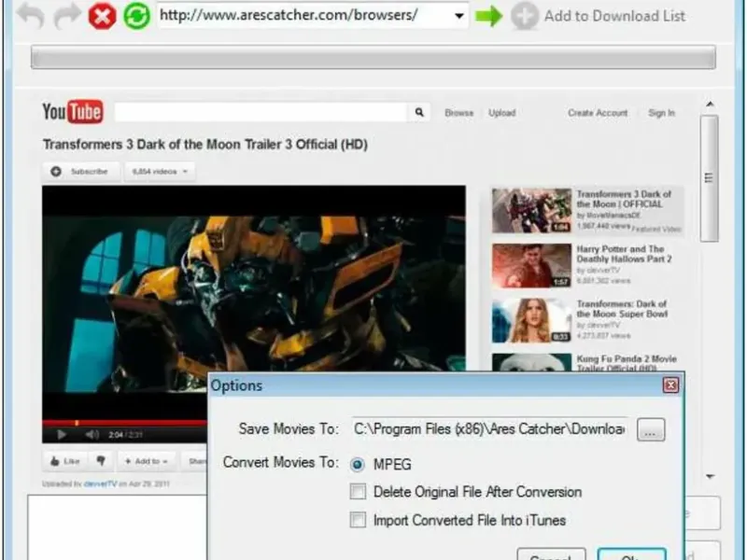Play the video with the play button
The image size is (747, 560).
tap(62, 434)
